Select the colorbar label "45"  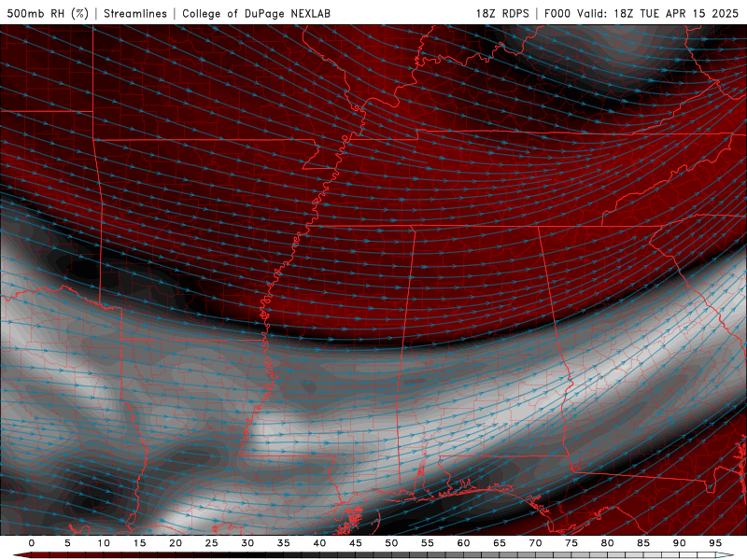coord(356,543)
